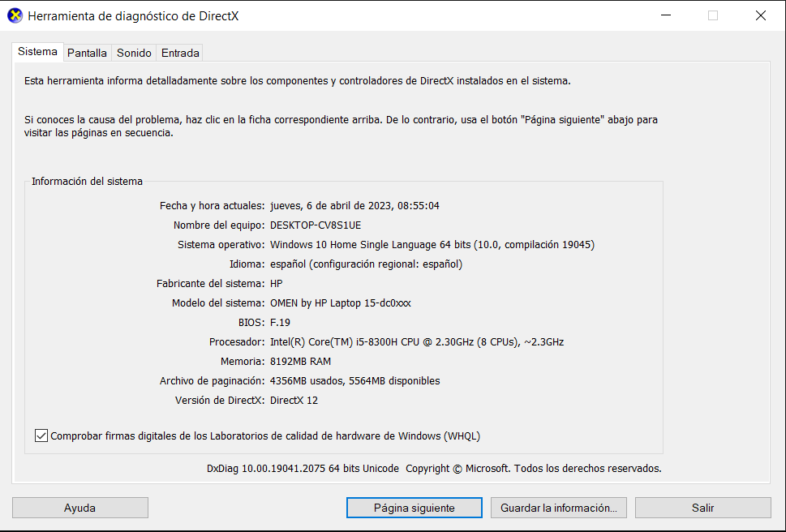Select the computer name DESKTOP-CV8S1UE
Screen dimensions: 786x532
[x=316, y=225]
